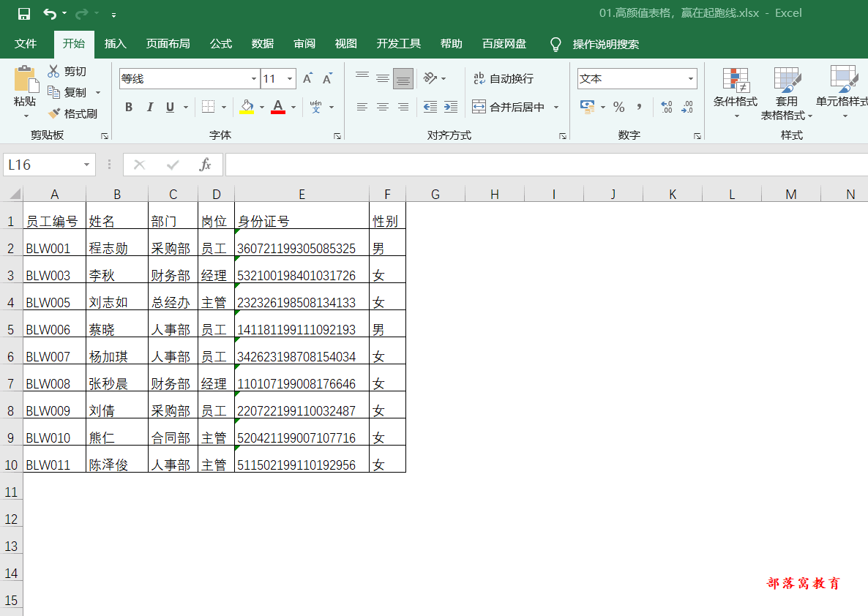
Task: Align text right
Action: (403, 107)
